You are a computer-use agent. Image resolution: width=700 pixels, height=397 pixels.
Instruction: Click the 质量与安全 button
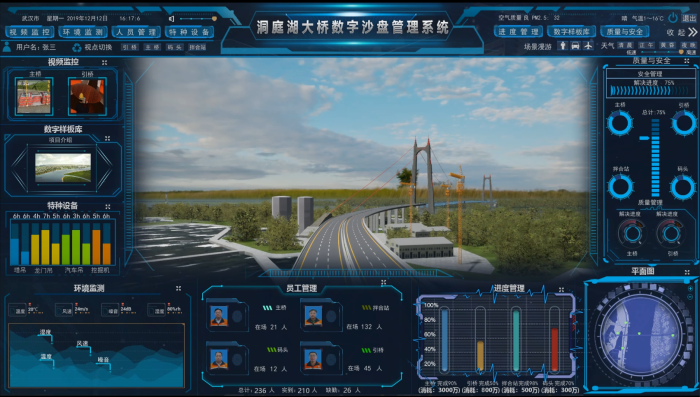625,32
